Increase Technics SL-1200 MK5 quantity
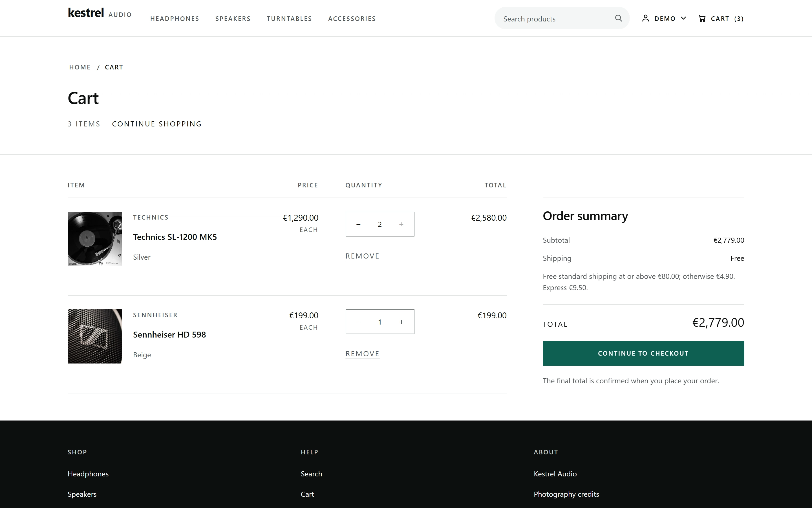Screen dimensions: 812x508 coord(401,224)
